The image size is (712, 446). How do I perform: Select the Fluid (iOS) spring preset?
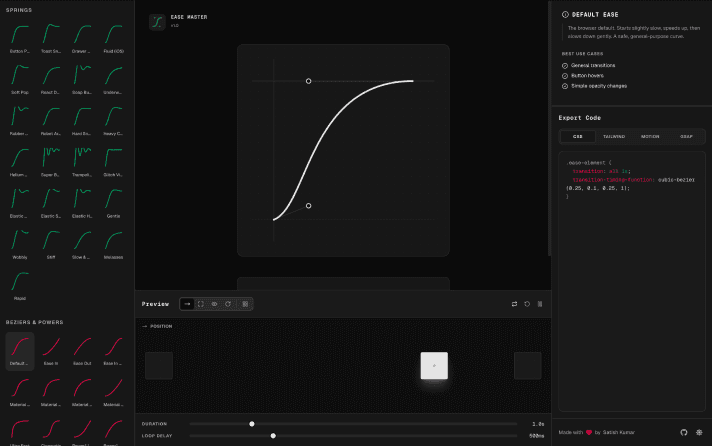[x=114, y=39]
